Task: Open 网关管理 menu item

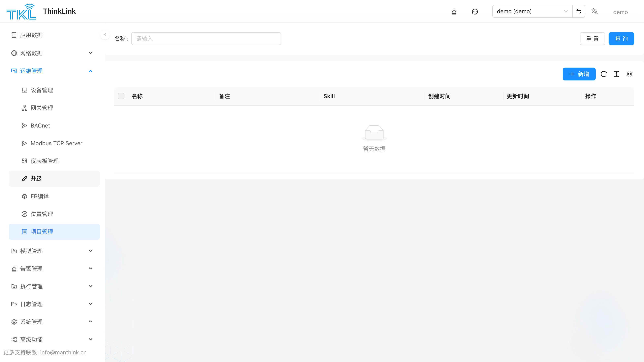Action: click(x=54, y=108)
